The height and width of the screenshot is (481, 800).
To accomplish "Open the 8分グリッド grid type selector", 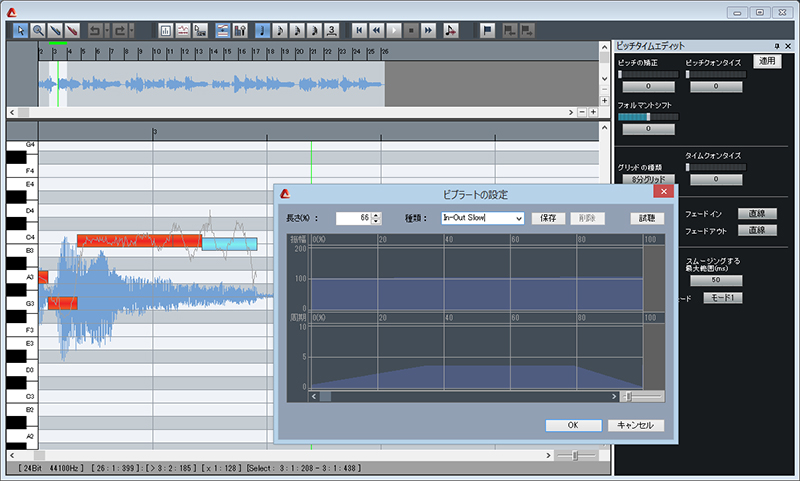I will pos(648,179).
